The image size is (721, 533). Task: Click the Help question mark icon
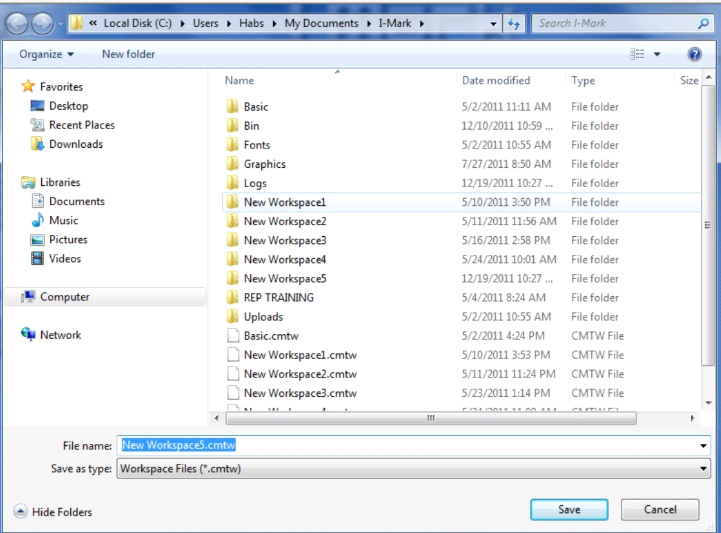tap(694, 54)
